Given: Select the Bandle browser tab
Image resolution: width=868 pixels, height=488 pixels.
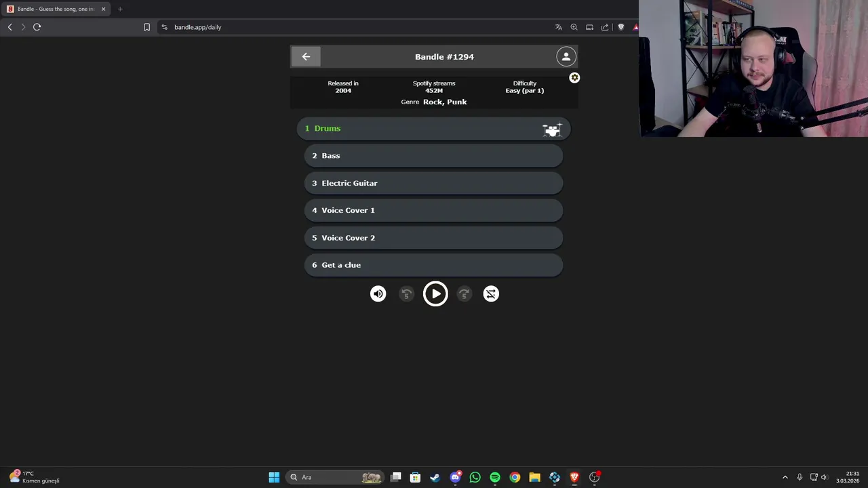Looking at the screenshot, I should click(x=56, y=9).
